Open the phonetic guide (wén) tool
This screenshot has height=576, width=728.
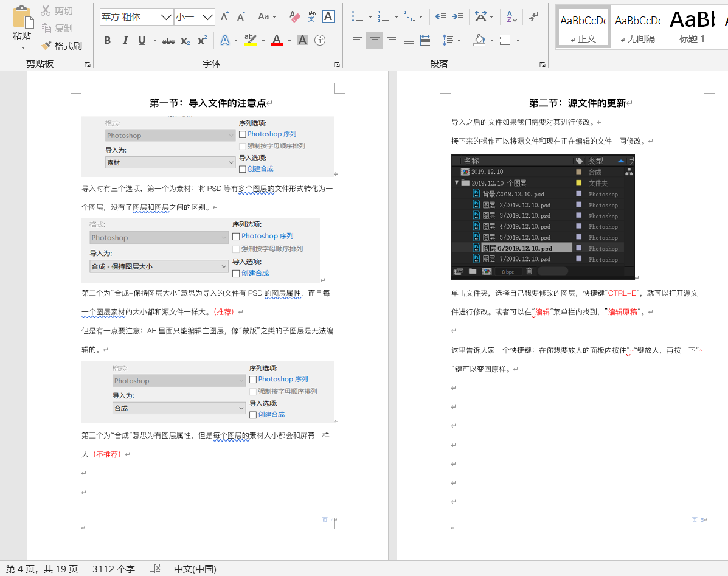click(311, 16)
